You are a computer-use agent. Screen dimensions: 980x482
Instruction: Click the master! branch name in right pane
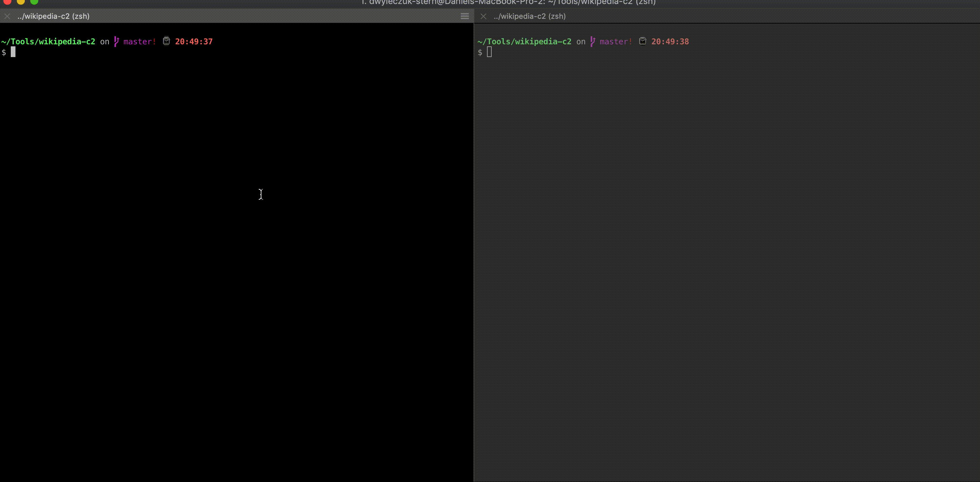point(616,42)
